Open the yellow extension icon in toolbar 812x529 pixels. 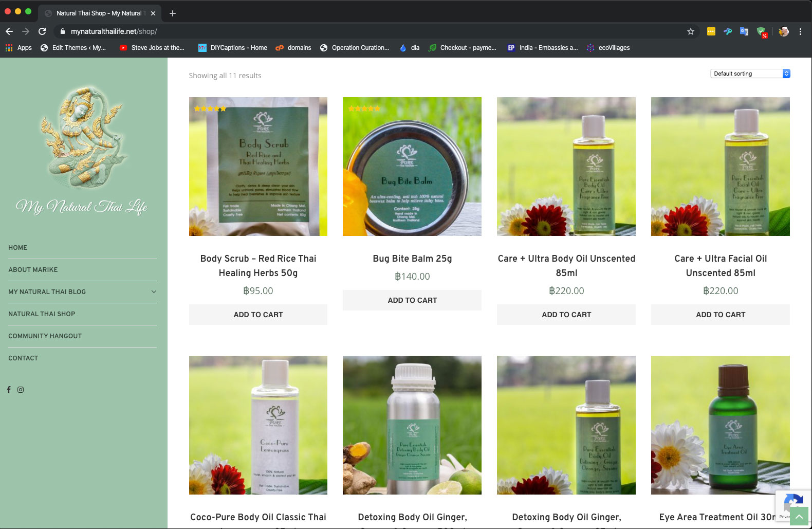711,31
